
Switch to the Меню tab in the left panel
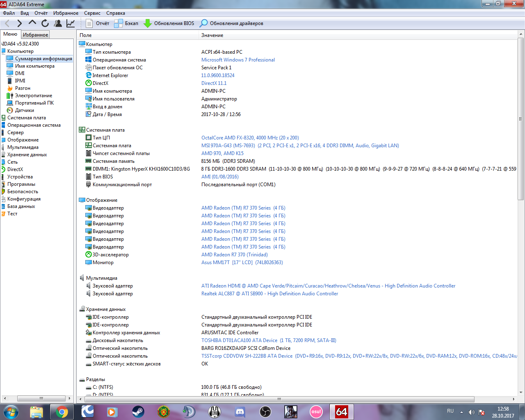coord(10,34)
